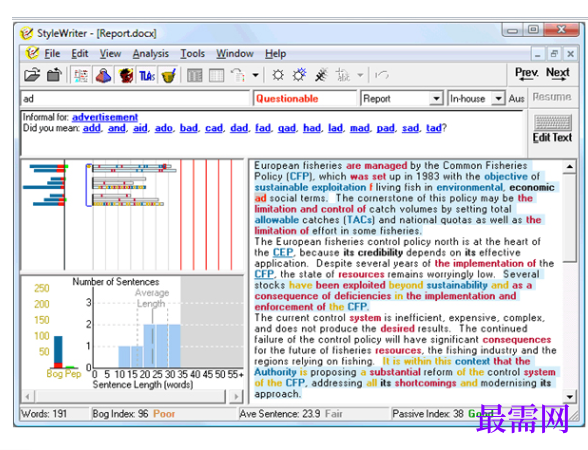This screenshot has height=450, width=588.
Task: Choose the 'add' suggestion link
Action: coord(92,128)
